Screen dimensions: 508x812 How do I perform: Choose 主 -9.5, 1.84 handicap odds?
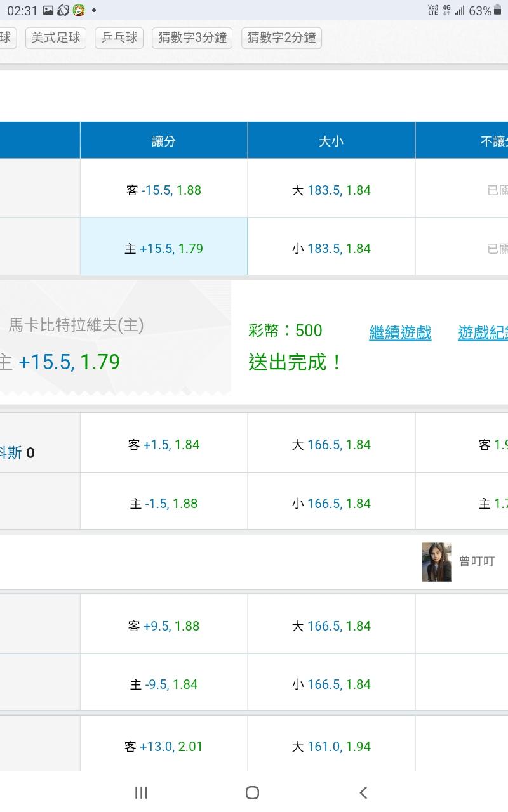(x=164, y=684)
